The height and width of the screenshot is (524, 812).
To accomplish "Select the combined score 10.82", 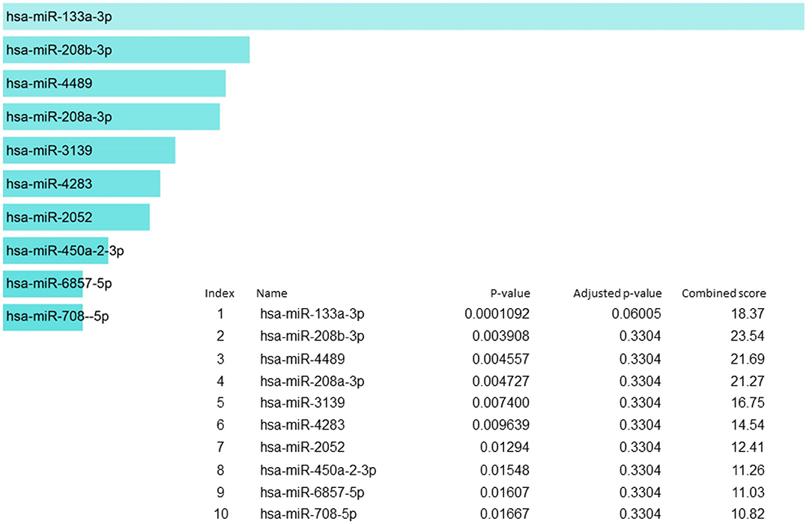I will 748,514.
